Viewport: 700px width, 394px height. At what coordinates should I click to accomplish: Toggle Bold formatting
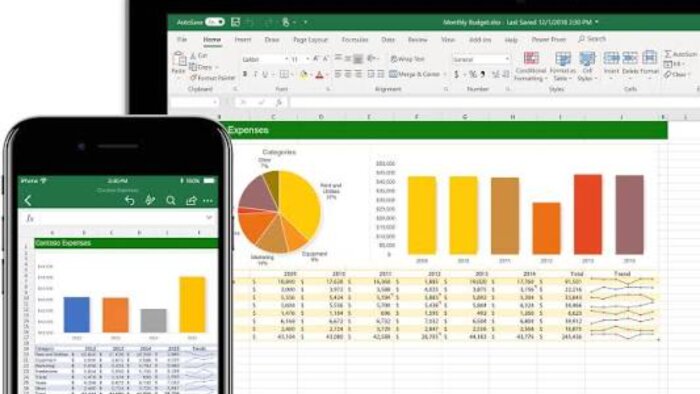point(245,74)
